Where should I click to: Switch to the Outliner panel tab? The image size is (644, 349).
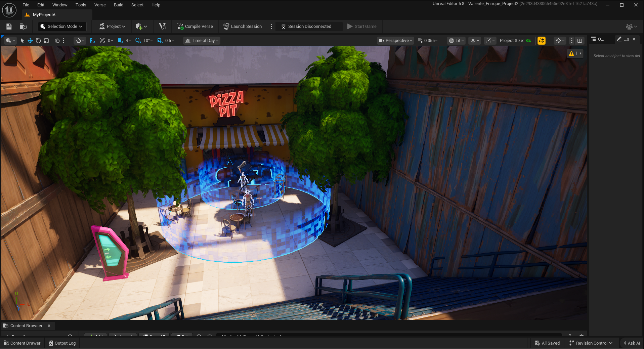pos(598,39)
